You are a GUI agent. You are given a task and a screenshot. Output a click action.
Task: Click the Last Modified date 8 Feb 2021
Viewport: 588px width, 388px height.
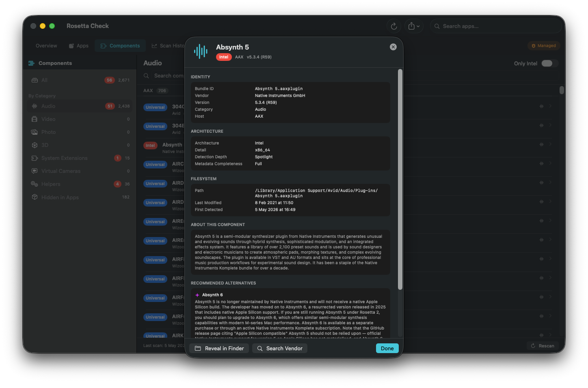tap(274, 203)
